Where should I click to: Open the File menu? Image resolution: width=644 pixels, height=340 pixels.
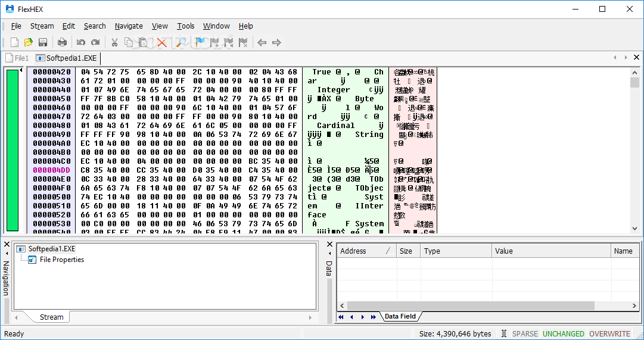16,26
